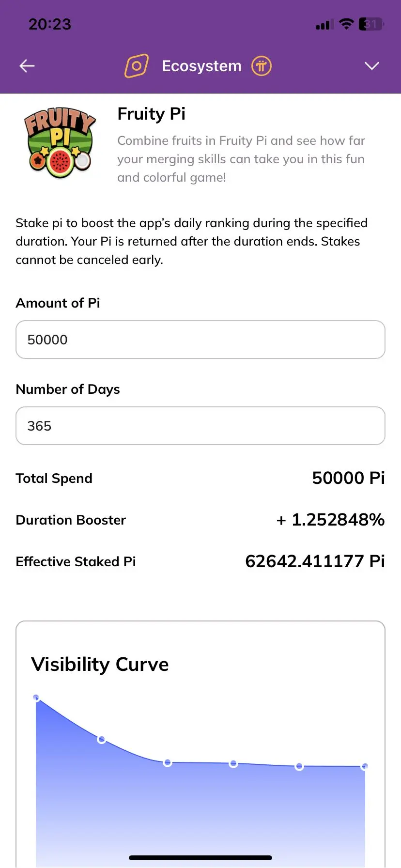Tap the battery indicator in status bar

point(371,24)
